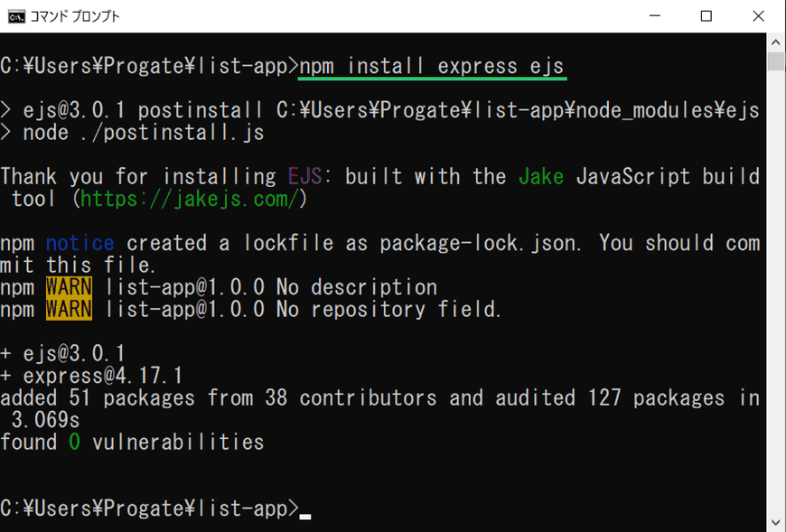Click the blinking cursor at the prompt
Screen dimensions: 786x532
click(304, 517)
